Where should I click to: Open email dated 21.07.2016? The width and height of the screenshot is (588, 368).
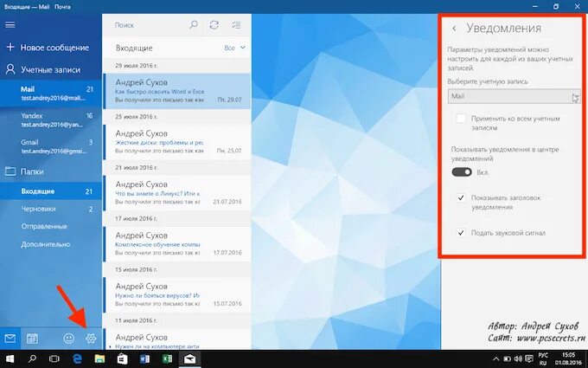coord(177,193)
